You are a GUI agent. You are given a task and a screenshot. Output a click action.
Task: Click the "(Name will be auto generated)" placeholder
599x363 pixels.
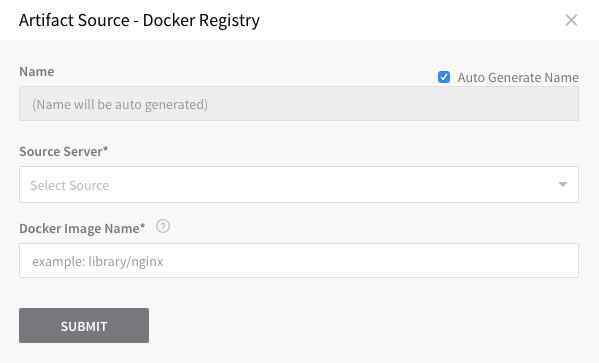(x=120, y=104)
